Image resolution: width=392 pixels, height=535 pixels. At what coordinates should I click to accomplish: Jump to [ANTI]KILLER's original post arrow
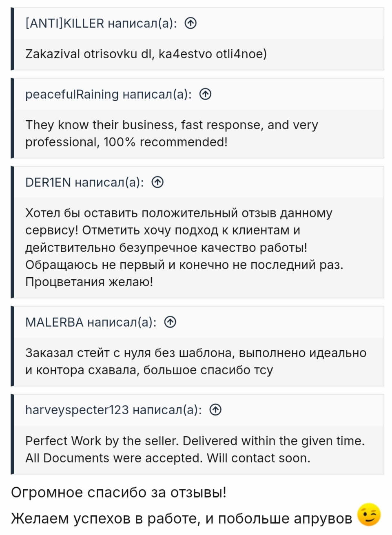pyautogui.click(x=190, y=23)
